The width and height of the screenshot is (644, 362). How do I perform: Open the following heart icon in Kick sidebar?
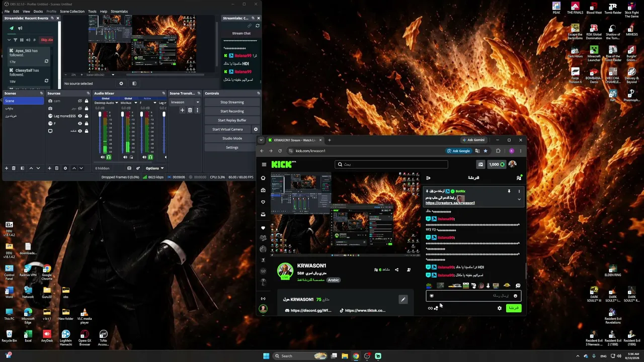click(x=263, y=202)
